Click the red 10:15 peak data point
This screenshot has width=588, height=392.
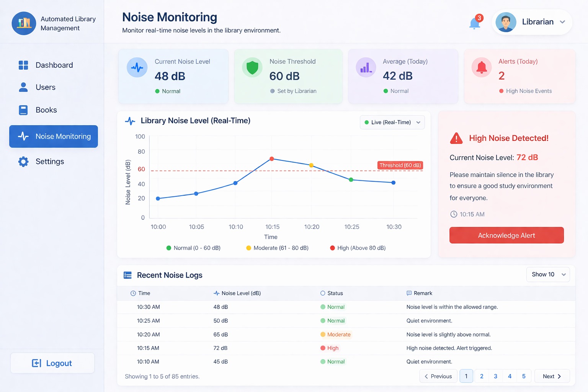272,159
